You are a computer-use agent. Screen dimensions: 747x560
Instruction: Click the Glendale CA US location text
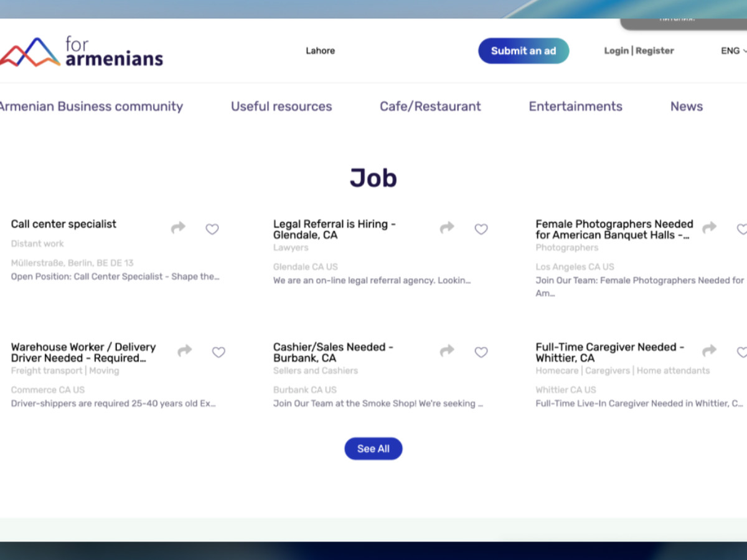click(306, 267)
